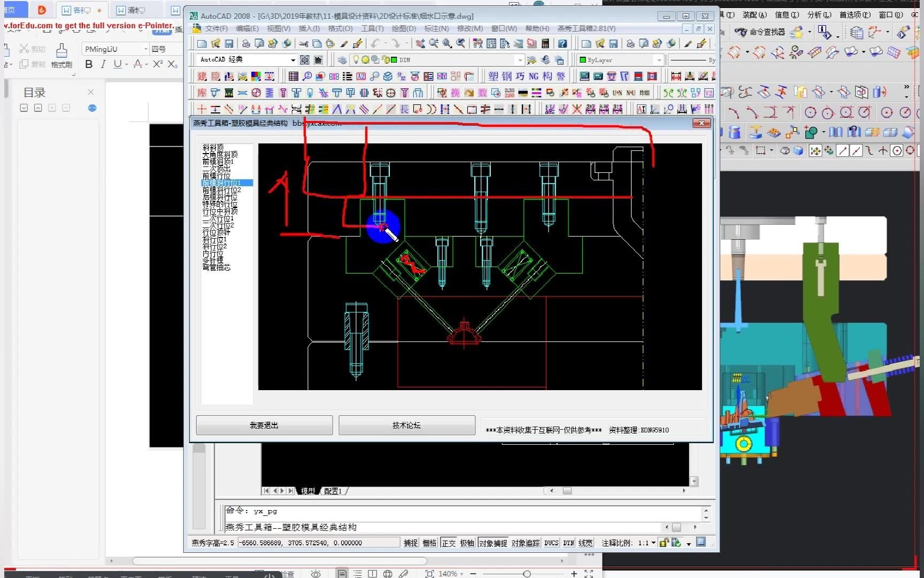Open the underline style dropdown arrow in WPS
924x578 pixels.
click(126, 64)
